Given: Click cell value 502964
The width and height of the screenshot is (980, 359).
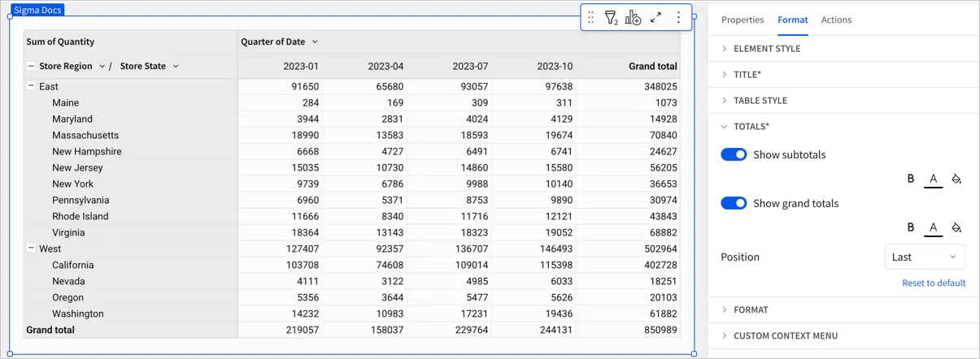Looking at the screenshot, I should 660,249.
